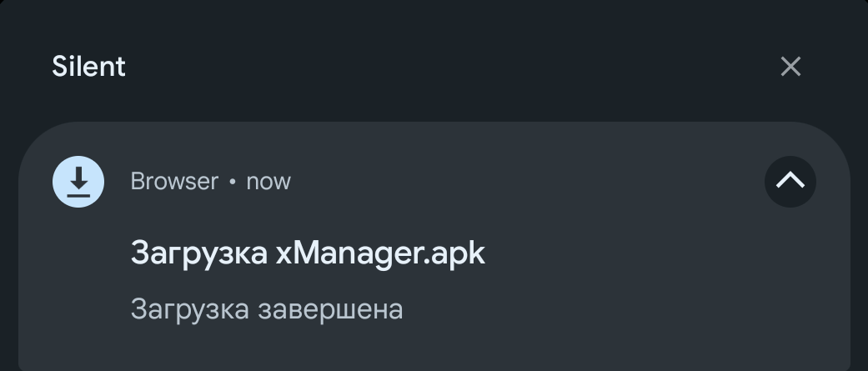Shrink the expanded download notification
This screenshot has height=371, width=868.
[x=790, y=182]
